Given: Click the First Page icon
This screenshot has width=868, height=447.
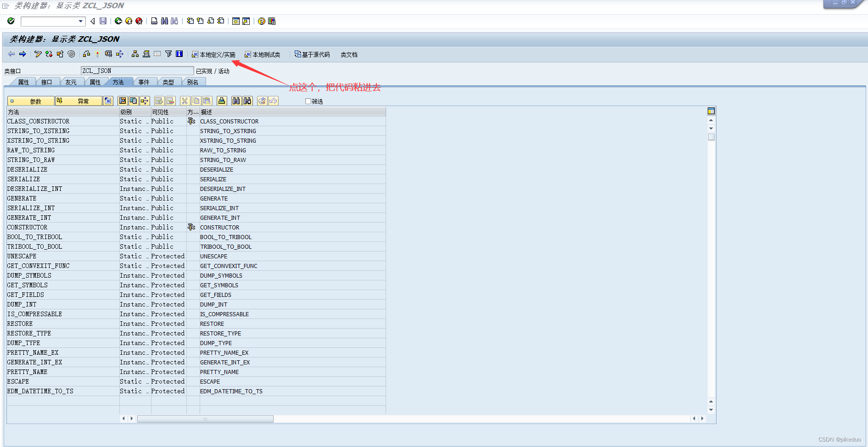Looking at the screenshot, I should (x=190, y=21).
